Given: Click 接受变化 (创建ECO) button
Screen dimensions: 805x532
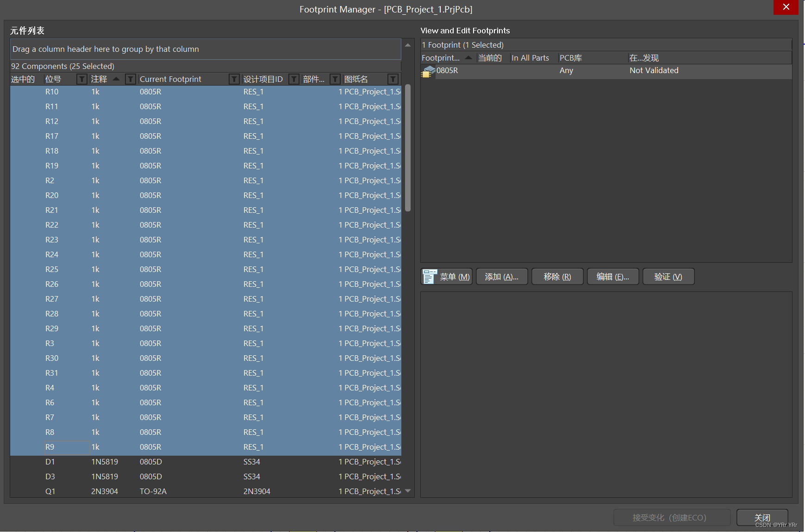Looking at the screenshot, I should pyautogui.click(x=672, y=518).
